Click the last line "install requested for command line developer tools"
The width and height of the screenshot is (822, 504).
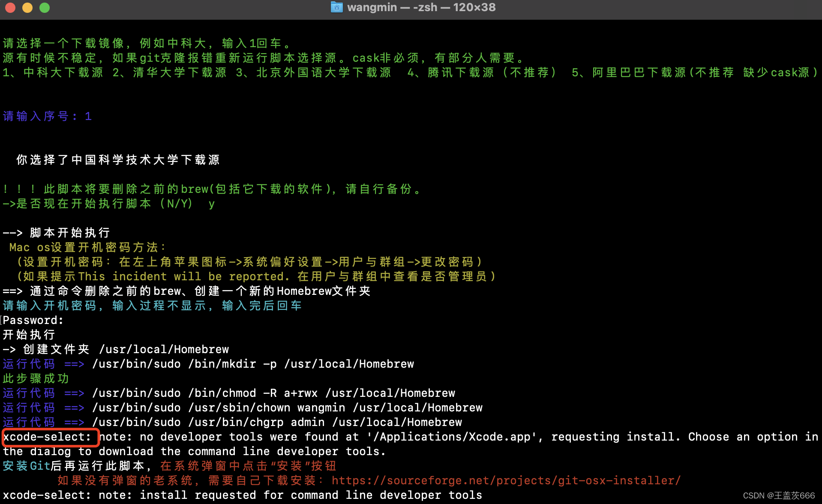pos(243,495)
